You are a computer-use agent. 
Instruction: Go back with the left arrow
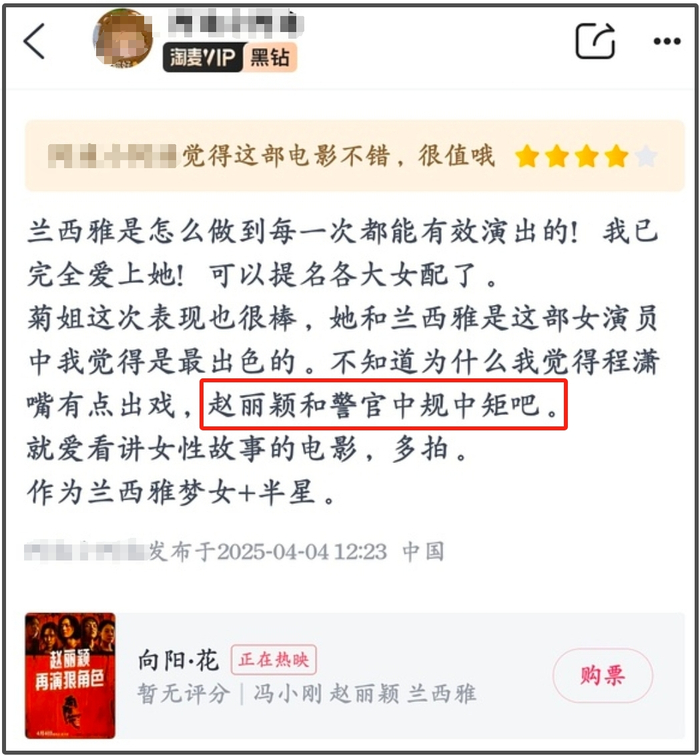pyautogui.click(x=34, y=41)
